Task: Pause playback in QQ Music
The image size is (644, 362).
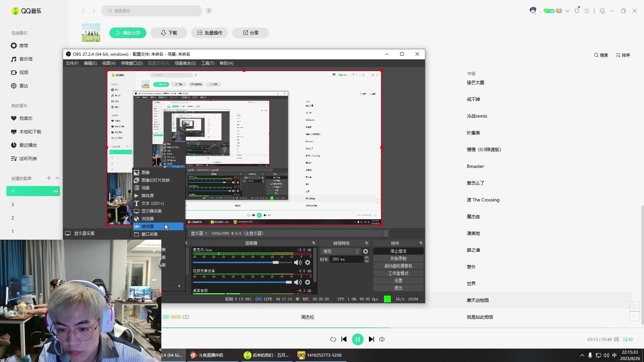Action: (x=358, y=340)
